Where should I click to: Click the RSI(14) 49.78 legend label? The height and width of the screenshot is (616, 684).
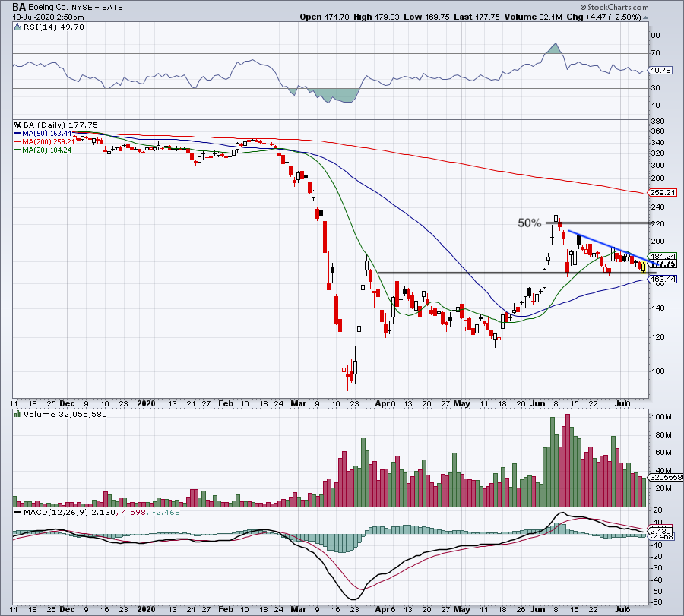coord(54,27)
